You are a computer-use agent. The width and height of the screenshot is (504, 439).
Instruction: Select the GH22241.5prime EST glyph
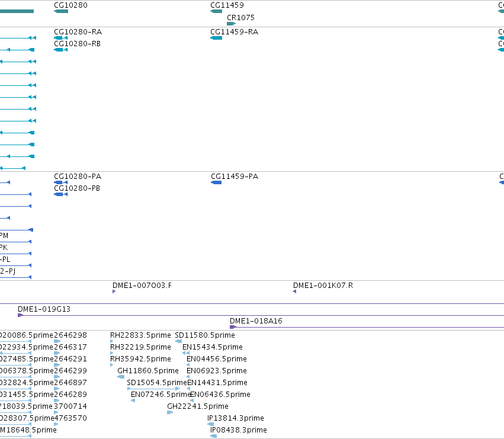point(170,412)
